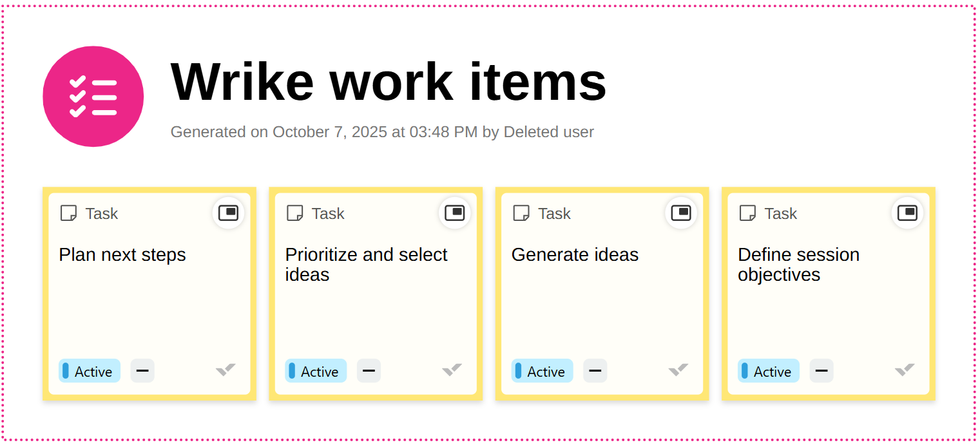Click sticky note Task icon on Generate ideas
Image resolution: width=980 pixels, height=445 pixels.
coord(521,213)
